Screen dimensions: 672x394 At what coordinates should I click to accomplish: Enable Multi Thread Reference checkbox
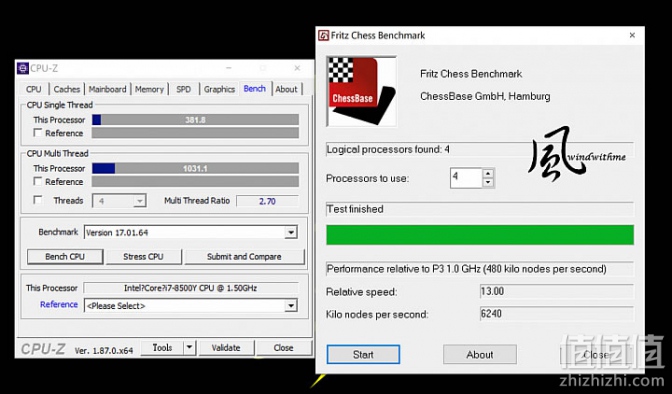tap(38, 181)
